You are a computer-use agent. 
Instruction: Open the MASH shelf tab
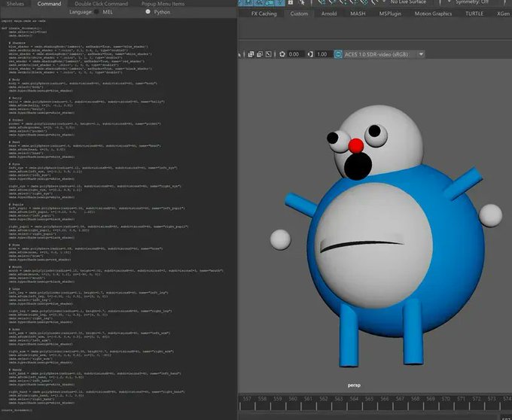[358, 14]
